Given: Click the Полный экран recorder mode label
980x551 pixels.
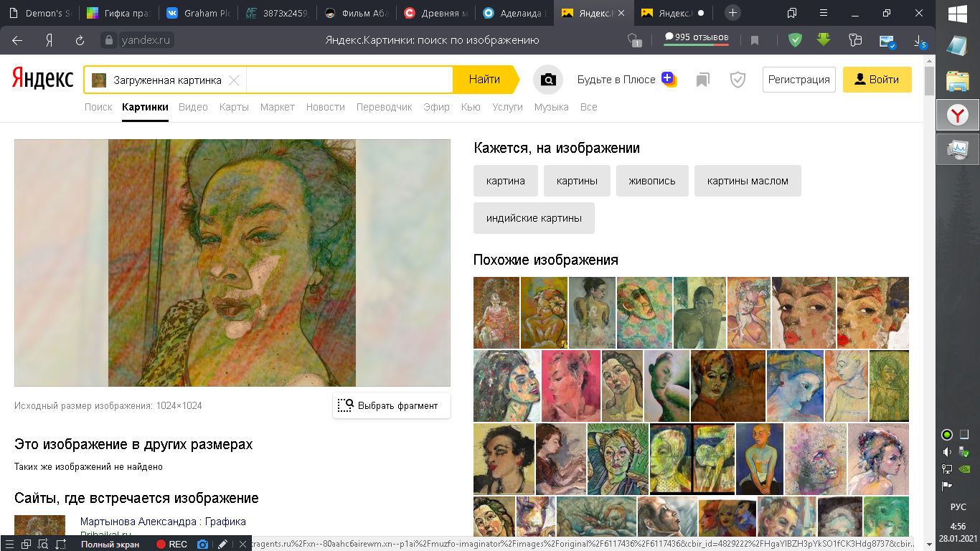Looking at the screenshot, I should [110, 545].
